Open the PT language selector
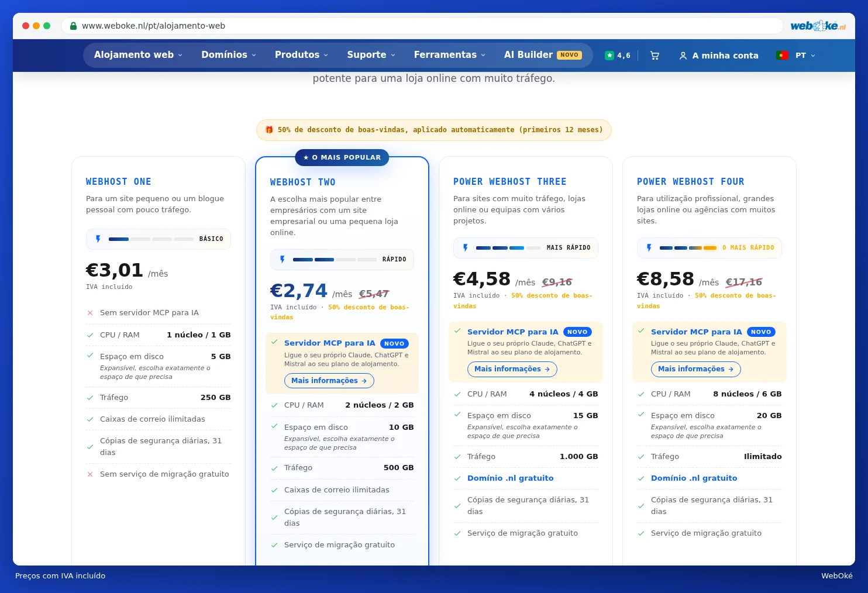868x593 pixels. [x=805, y=56]
